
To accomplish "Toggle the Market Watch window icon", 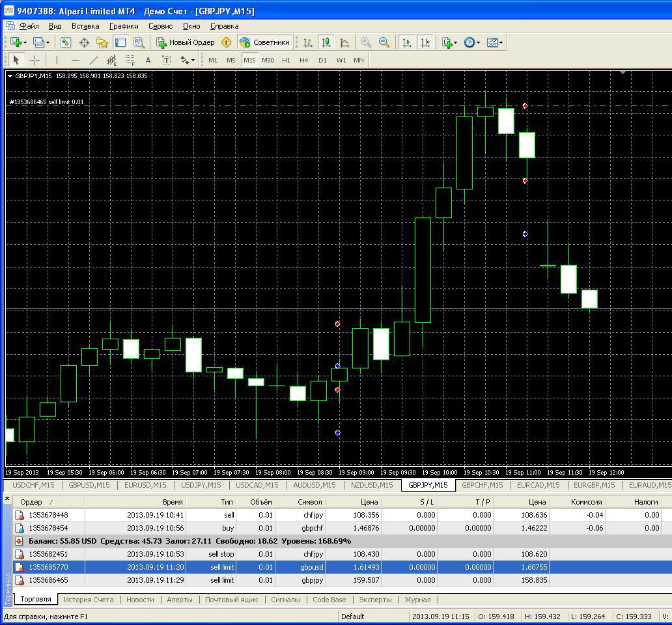I will coord(65,42).
